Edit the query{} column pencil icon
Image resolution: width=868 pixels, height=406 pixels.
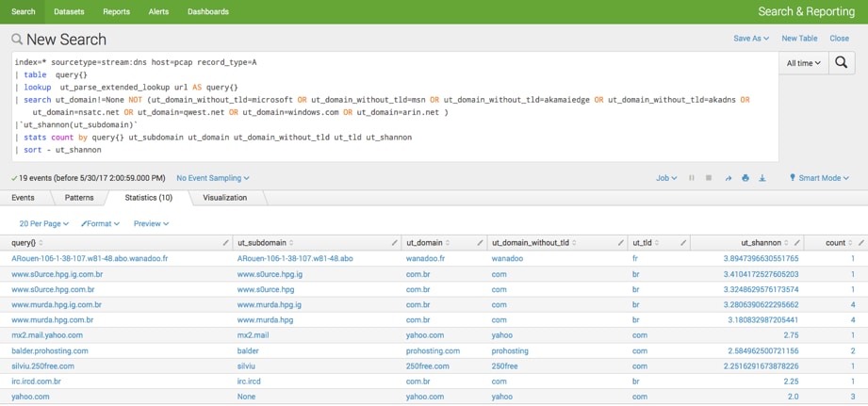[225, 243]
